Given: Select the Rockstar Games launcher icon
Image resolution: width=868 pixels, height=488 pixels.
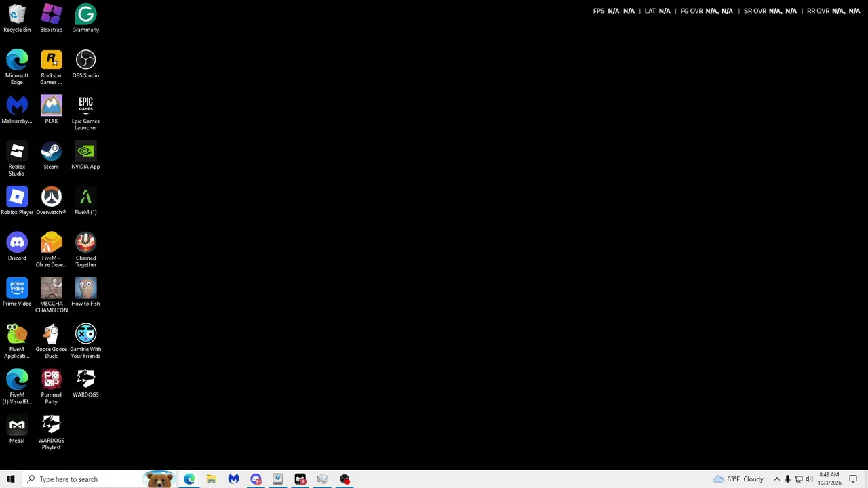Looking at the screenshot, I should [51, 68].
